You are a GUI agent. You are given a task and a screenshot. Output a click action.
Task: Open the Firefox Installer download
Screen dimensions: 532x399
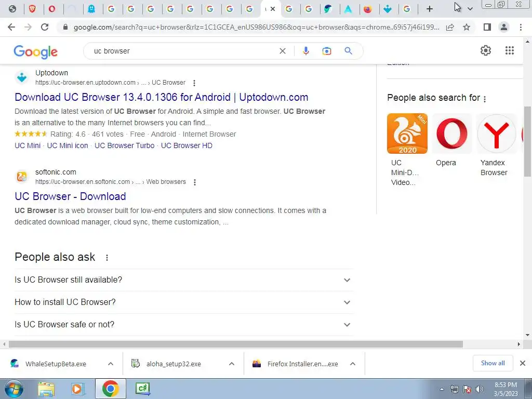pos(296,364)
